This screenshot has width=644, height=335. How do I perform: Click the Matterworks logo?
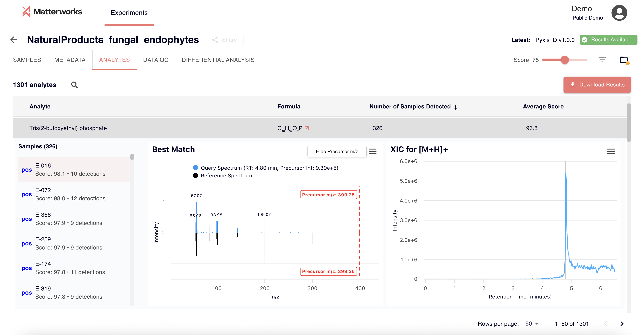pos(52,12)
